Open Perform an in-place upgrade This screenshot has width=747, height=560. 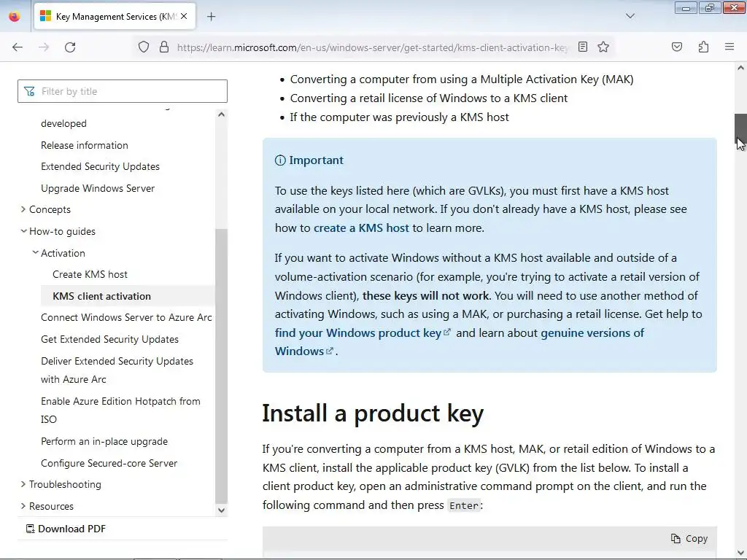tap(104, 441)
